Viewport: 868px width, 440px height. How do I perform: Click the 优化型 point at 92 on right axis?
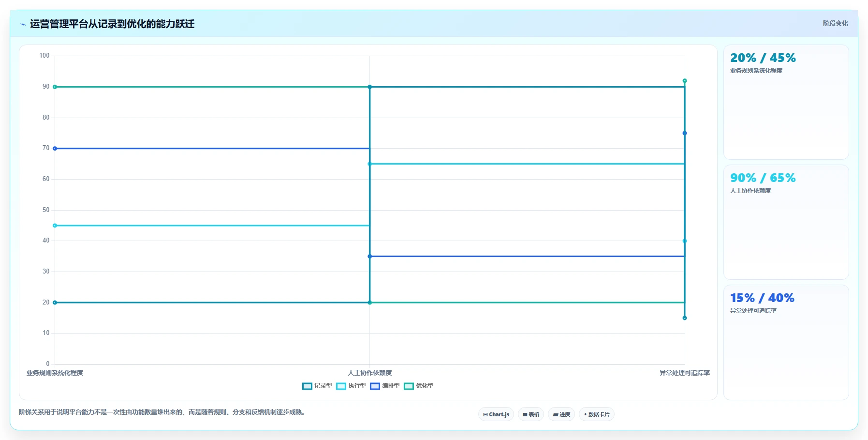685,81
